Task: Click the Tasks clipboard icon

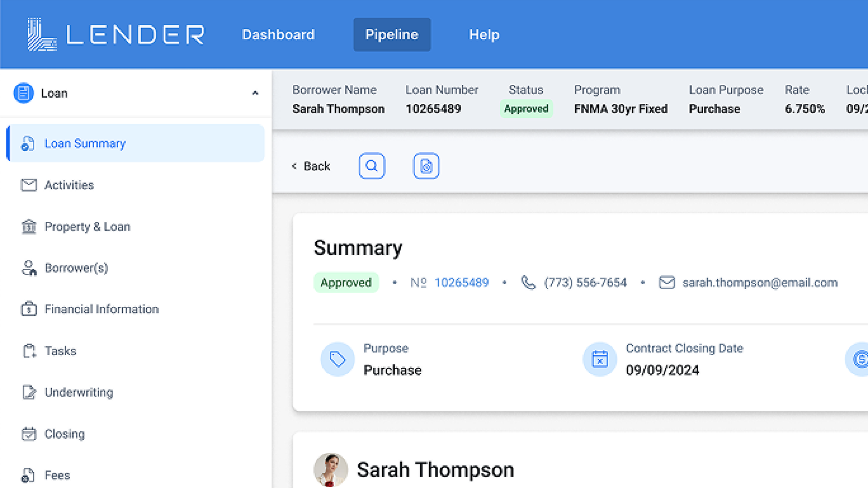Action: (29, 351)
